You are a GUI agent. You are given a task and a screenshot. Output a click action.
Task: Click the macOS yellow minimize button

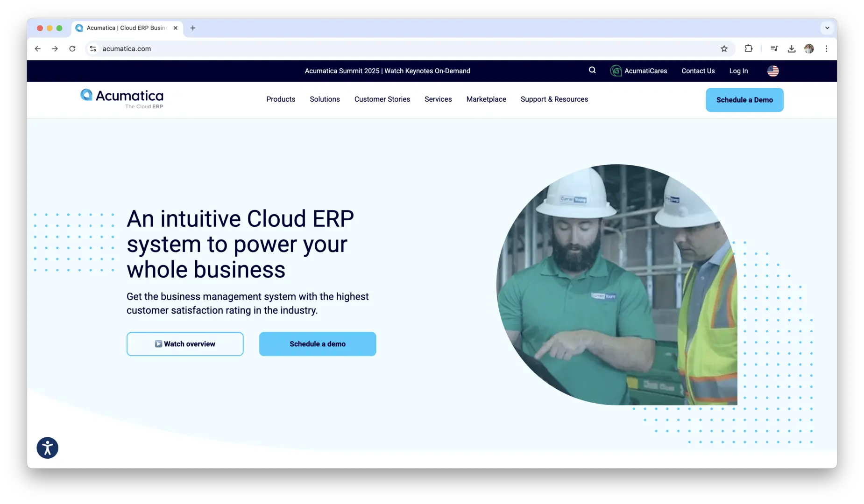50,28
